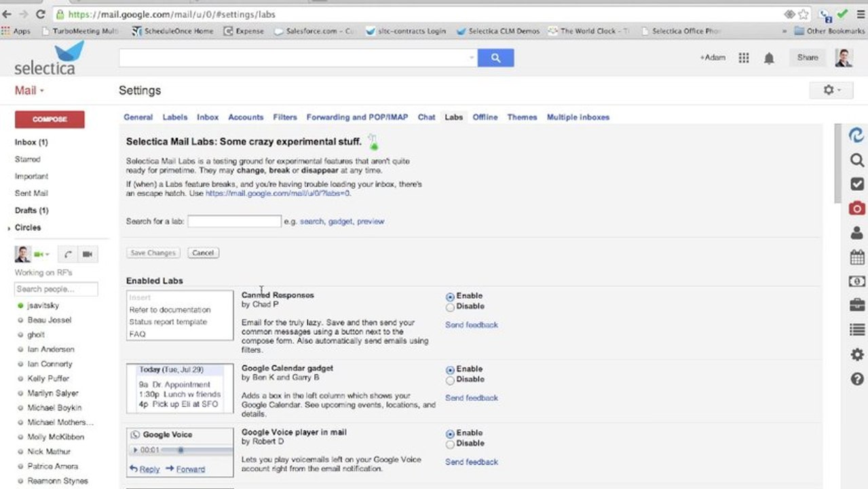Show more bookmarks with the chevron
The height and width of the screenshot is (489, 868).
(785, 31)
